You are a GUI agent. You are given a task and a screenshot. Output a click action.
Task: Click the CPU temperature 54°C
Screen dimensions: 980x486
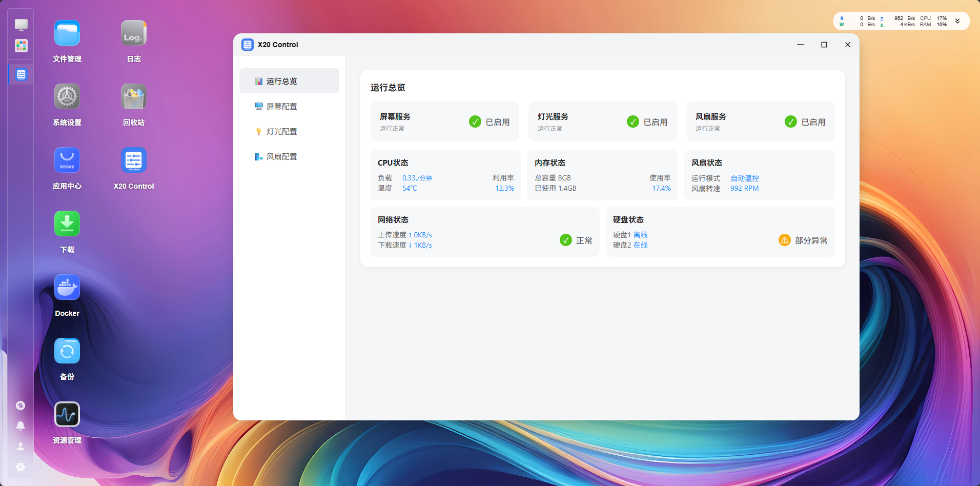click(410, 189)
